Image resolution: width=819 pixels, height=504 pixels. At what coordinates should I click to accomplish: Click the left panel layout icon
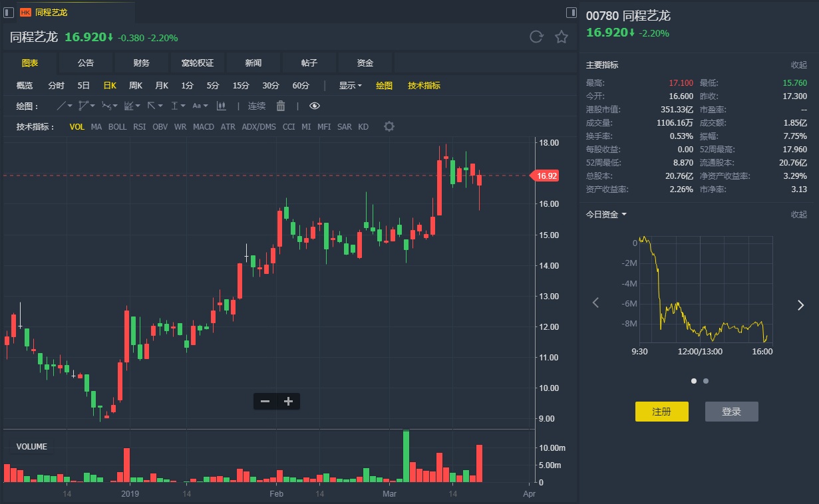[x=9, y=12]
